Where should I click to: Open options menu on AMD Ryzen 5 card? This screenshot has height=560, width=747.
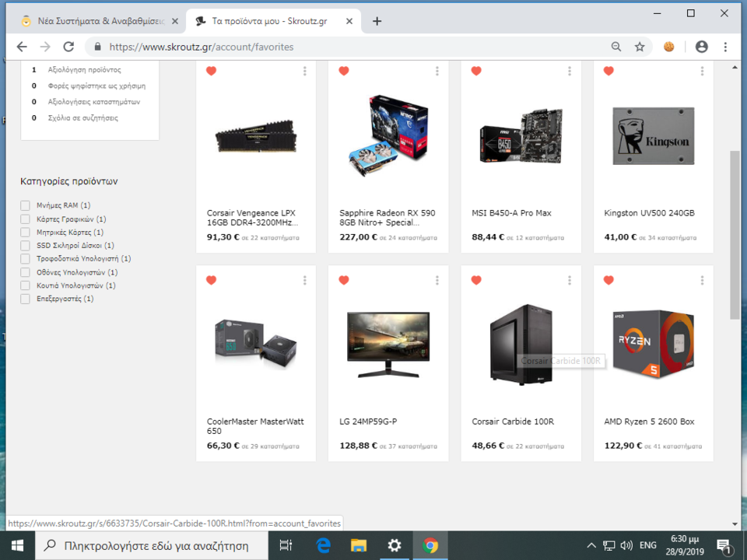pyautogui.click(x=702, y=281)
